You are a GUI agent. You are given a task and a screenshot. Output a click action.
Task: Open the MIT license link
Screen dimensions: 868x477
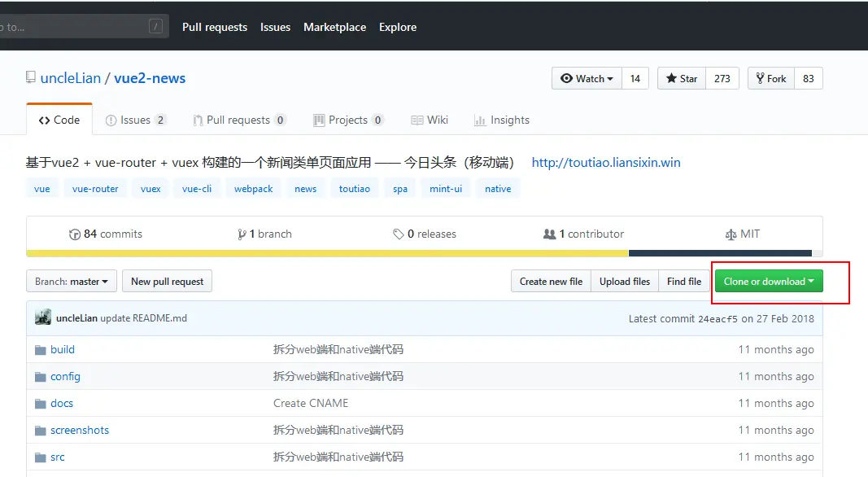(743, 234)
